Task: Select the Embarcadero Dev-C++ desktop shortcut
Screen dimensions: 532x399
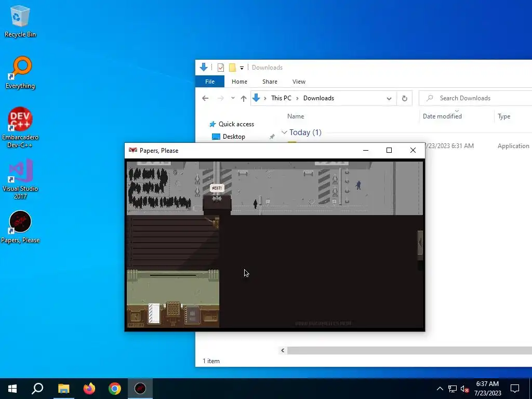Action: pos(20,128)
